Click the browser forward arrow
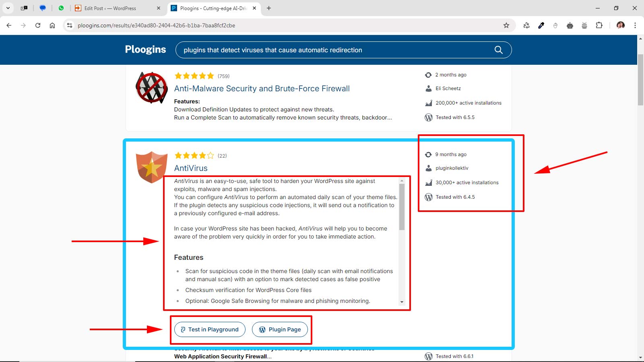The height and width of the screenshot is (362, 644). click(23, 25)
